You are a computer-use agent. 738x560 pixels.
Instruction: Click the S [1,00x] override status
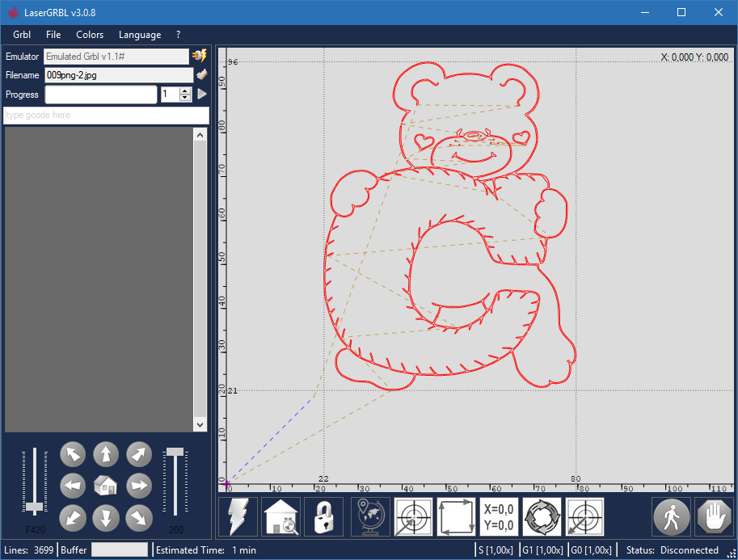[x=496, y=550]
